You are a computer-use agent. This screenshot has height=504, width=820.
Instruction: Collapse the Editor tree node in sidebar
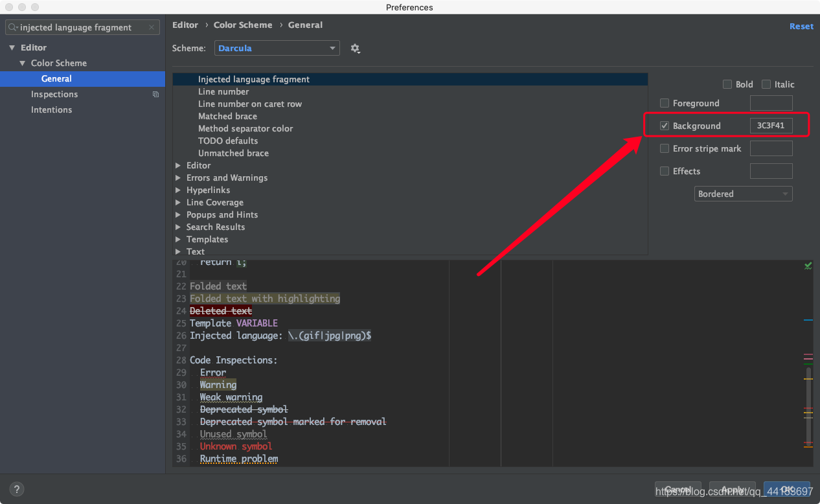tap(12, 48)
